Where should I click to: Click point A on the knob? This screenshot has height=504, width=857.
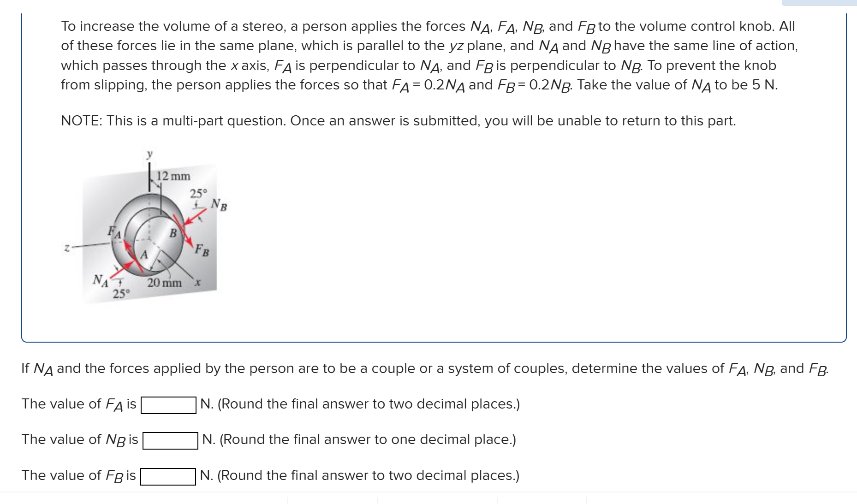click(x=144, y=255)
